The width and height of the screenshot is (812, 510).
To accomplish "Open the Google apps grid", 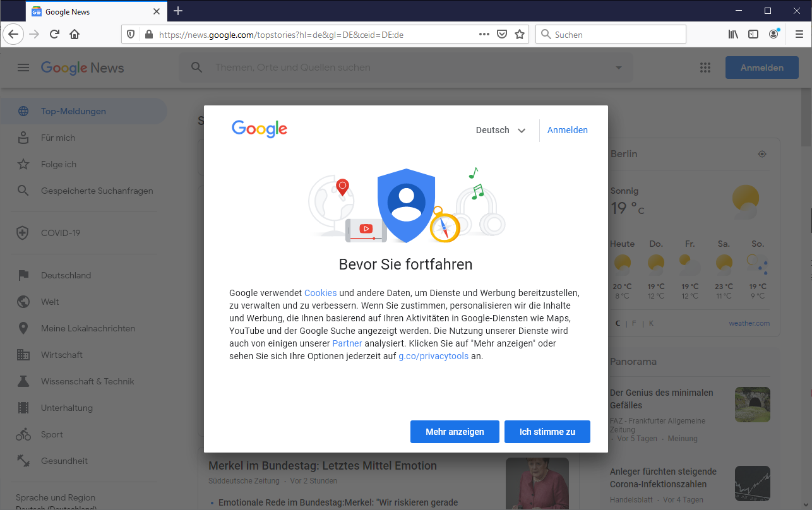I will (x=705, y=68).
